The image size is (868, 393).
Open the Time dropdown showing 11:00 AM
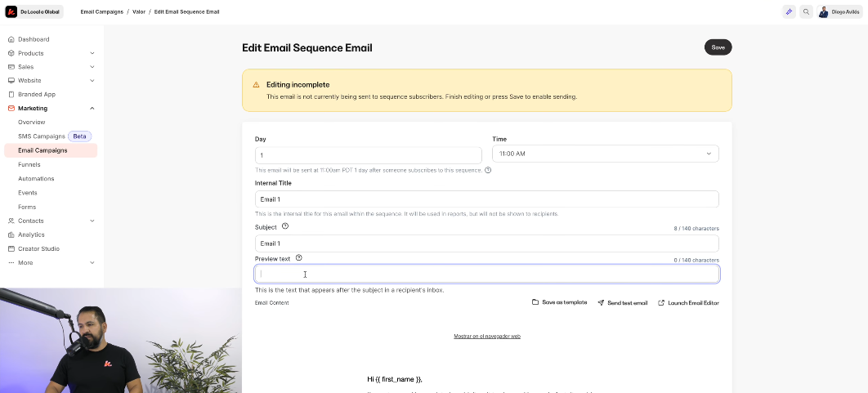coord(605,154)
